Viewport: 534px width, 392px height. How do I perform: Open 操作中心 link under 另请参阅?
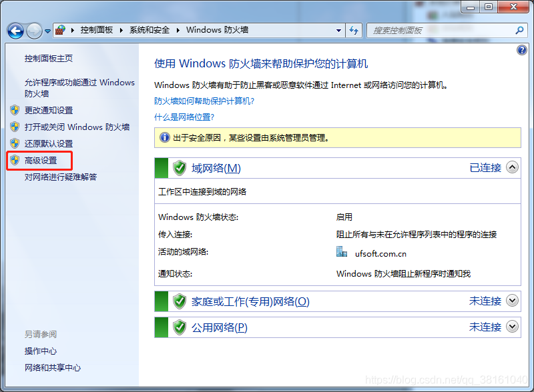pyautogui.click(x=41, y=351)
